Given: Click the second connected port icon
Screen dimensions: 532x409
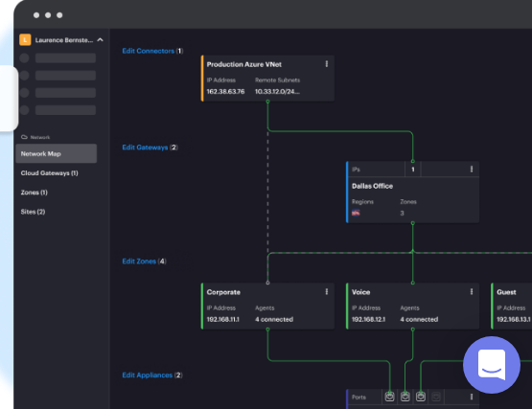Looking at the screenshot, I should [405, 397].
